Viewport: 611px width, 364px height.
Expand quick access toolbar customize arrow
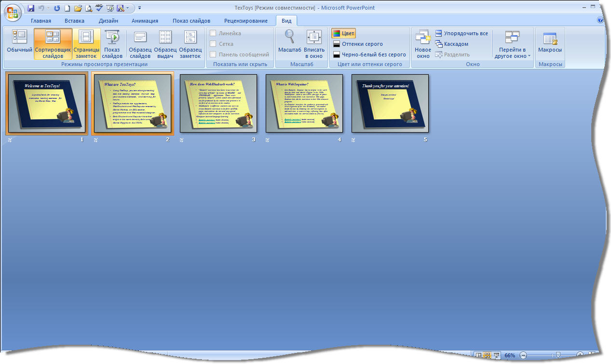coord(139,8)
